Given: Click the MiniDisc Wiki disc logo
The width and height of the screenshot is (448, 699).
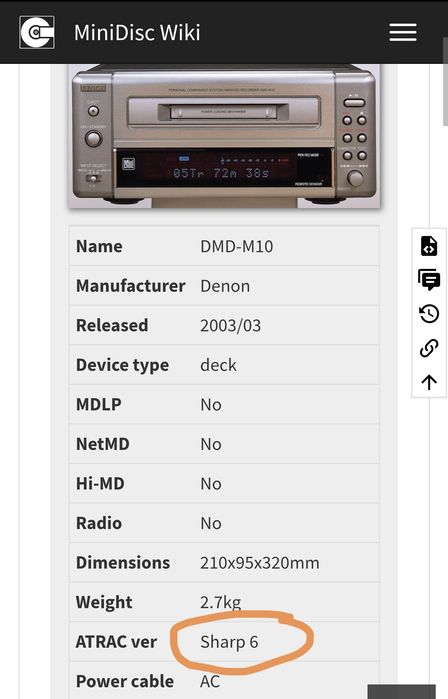Looking at the screenshot, I should (37, 32).
